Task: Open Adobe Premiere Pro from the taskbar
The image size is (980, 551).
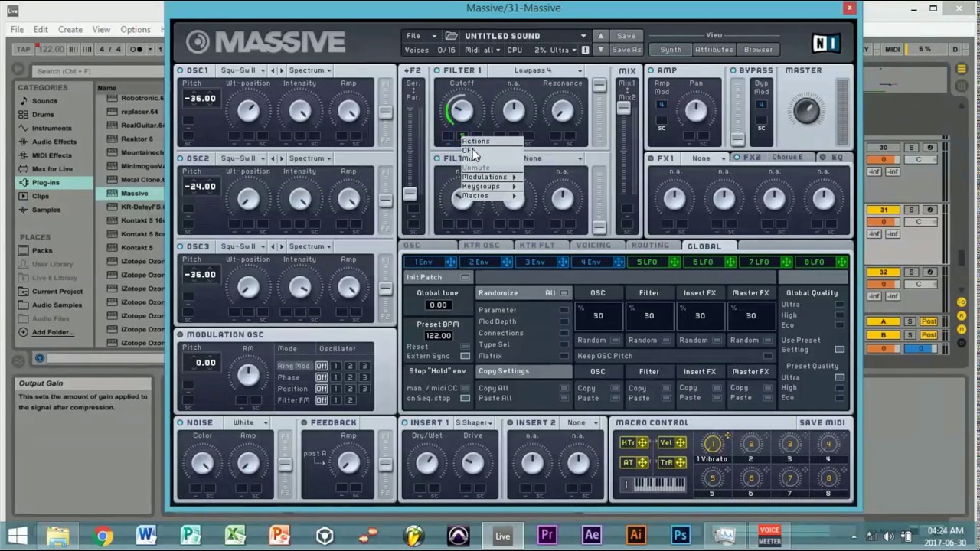Action: pos(547,536)
